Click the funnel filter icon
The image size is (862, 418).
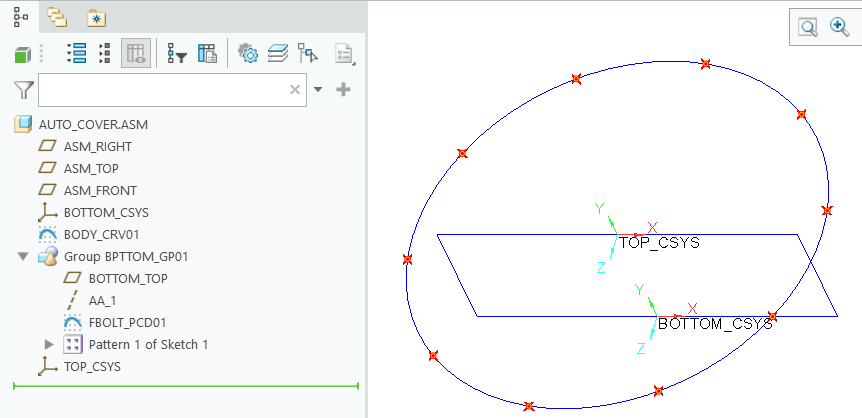pos(24,89)
